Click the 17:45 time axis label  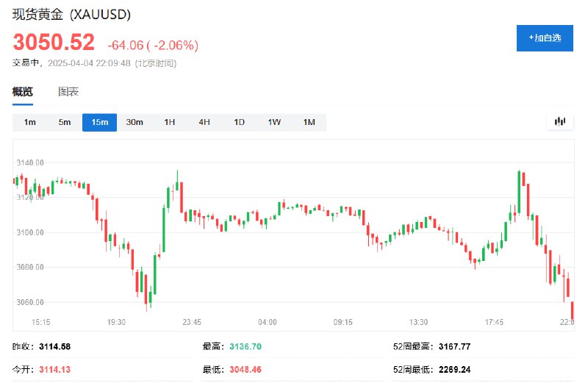tap(494, 322)
